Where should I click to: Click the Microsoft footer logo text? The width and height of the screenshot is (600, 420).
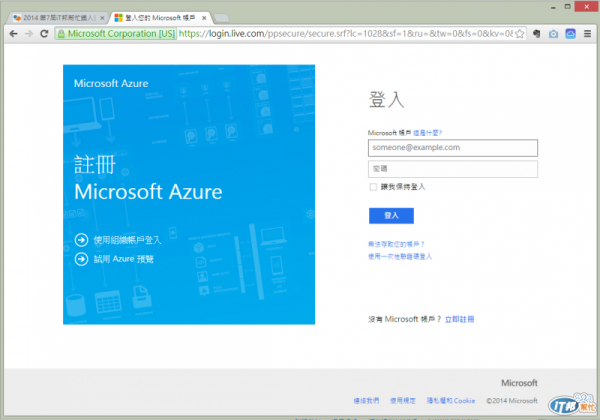(x=519, y=383)
